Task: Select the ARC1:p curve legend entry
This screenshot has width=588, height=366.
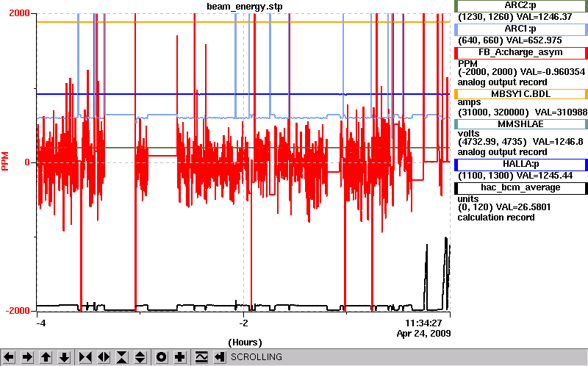Action: [x=521, y=29]
